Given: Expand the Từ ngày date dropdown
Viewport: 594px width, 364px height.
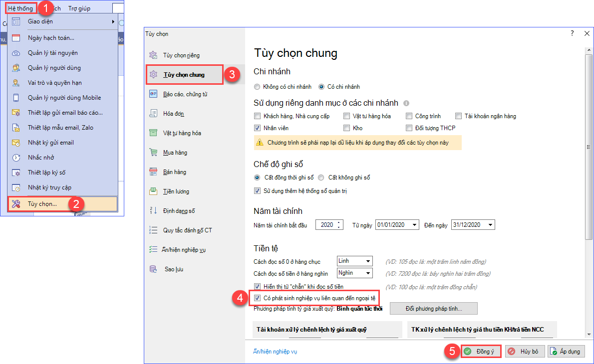Looking at the screenshot, I should pyautogui.click(x=414, y=225).
